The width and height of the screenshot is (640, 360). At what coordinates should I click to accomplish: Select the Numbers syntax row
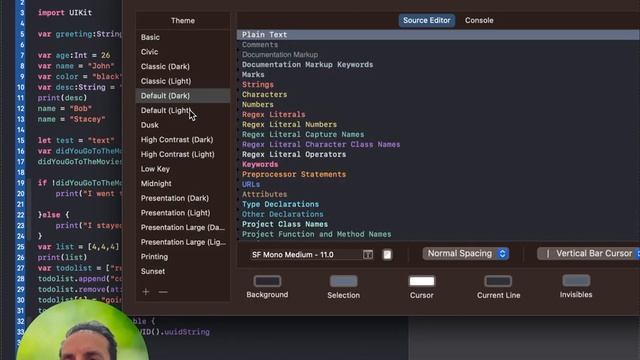[438, 104]
